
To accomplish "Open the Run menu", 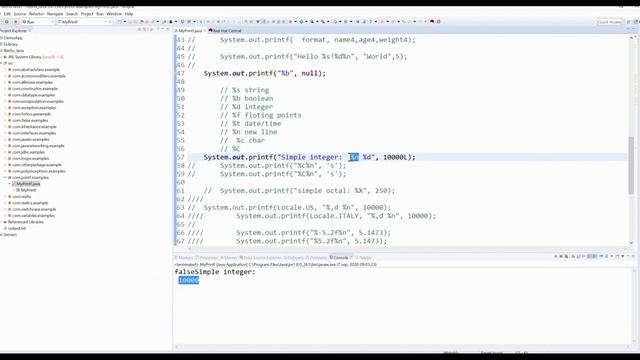I will point(100,14).
